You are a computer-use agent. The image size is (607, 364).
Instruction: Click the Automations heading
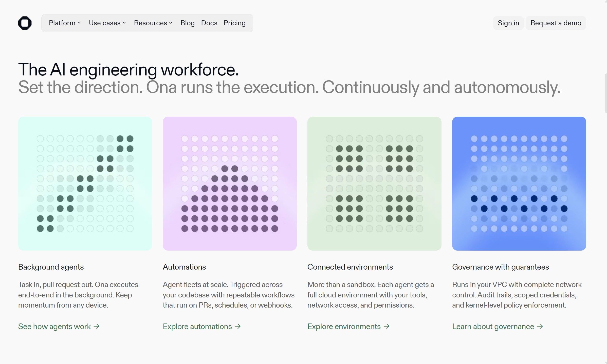pyautogui.click(x=184, y=267)
